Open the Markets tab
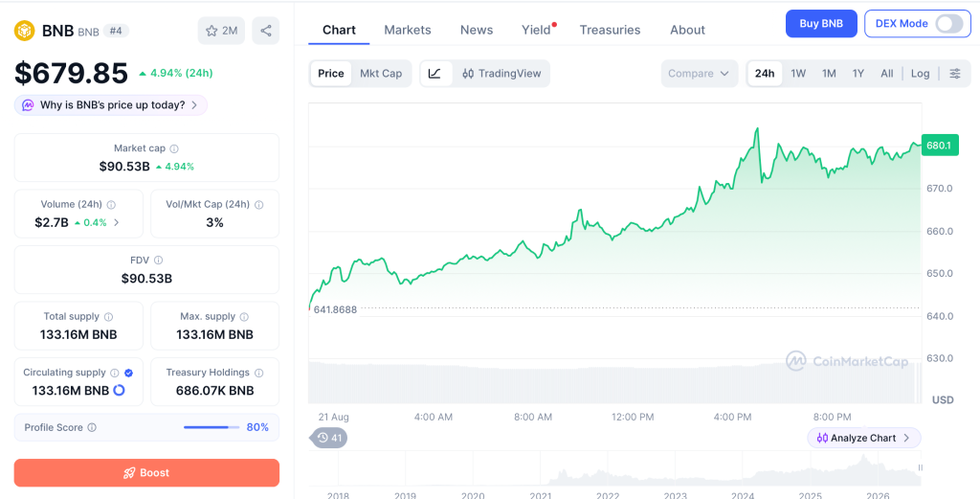980x499 pixels. point(408,30)
